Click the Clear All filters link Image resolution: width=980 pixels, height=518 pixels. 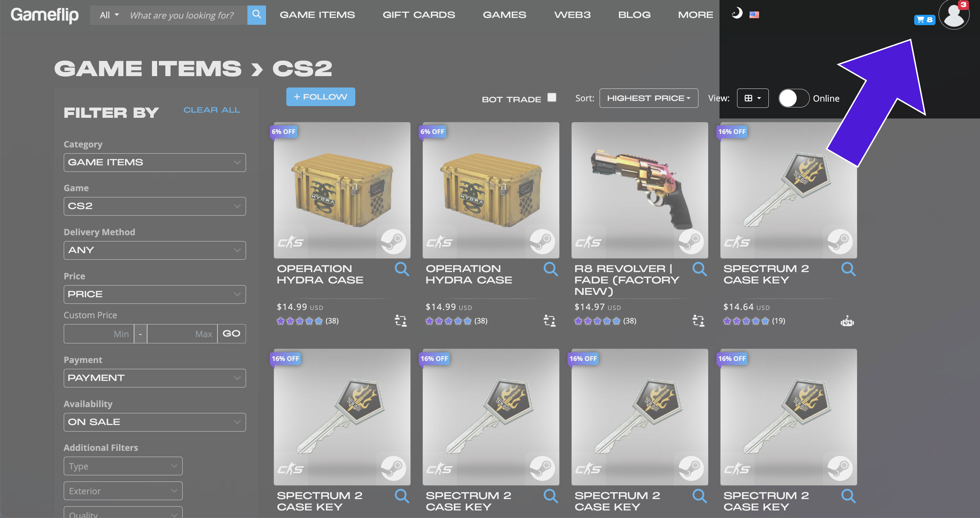click(x=212, y=110)
